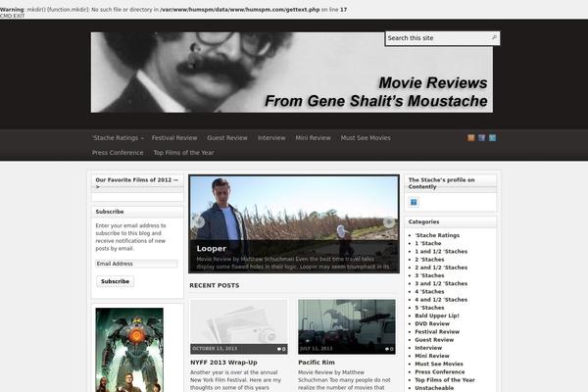The height and width of the screenshot is (392, 588).
Task: Open Top Films of the Year menu
Action: [x=184, y=153]
